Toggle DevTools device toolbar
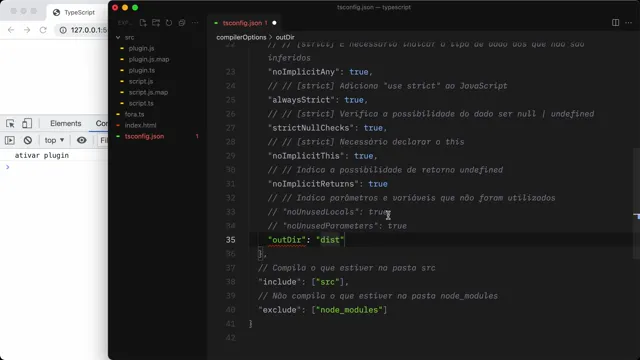 (x=27, y=123)
